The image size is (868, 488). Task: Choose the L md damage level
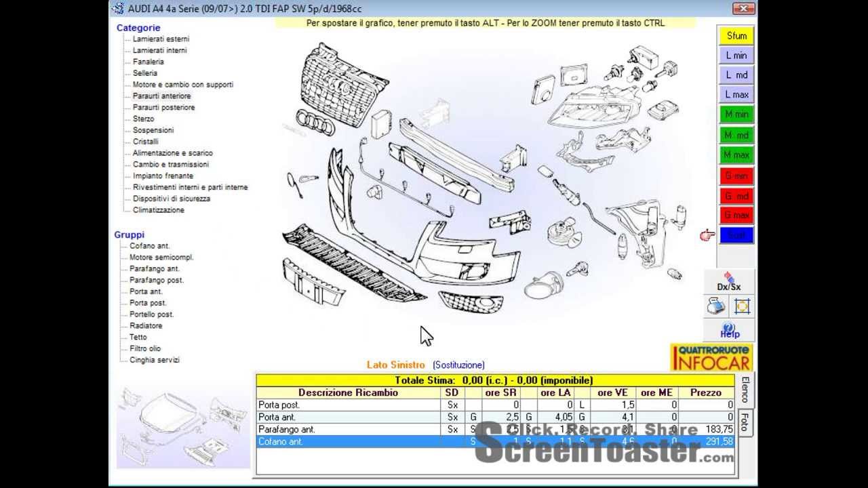(x=736, y=75)
